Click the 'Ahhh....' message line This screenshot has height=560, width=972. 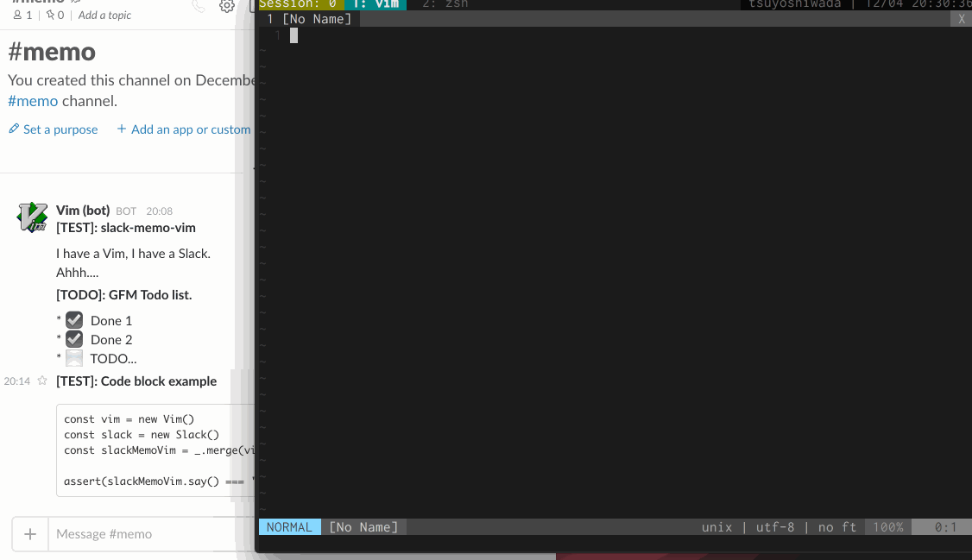pyautogui.click(x=78, y=273)
